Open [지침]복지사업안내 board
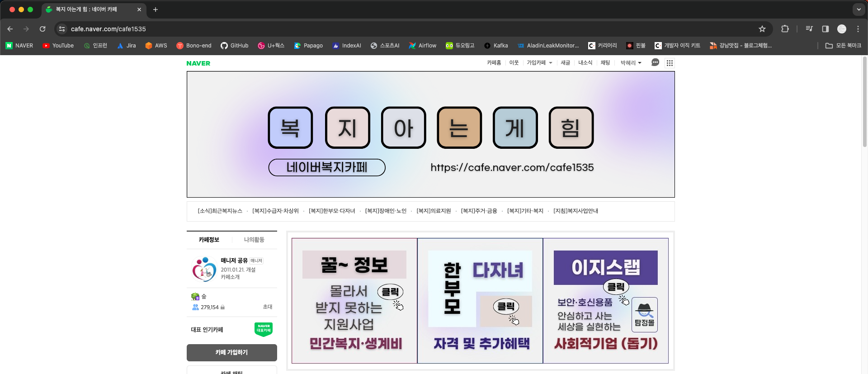868x374 pixels. point(576,211)
